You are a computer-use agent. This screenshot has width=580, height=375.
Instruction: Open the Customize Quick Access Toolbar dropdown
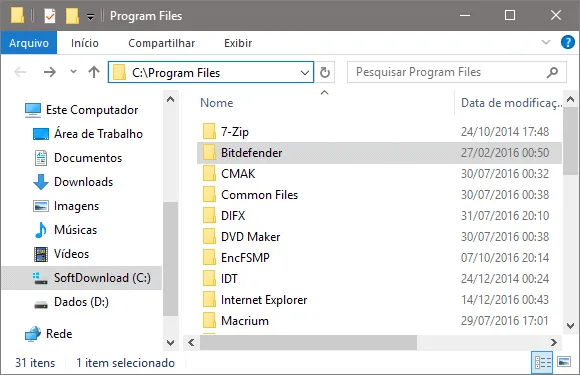pyautogui.click(x=90, y=16)
